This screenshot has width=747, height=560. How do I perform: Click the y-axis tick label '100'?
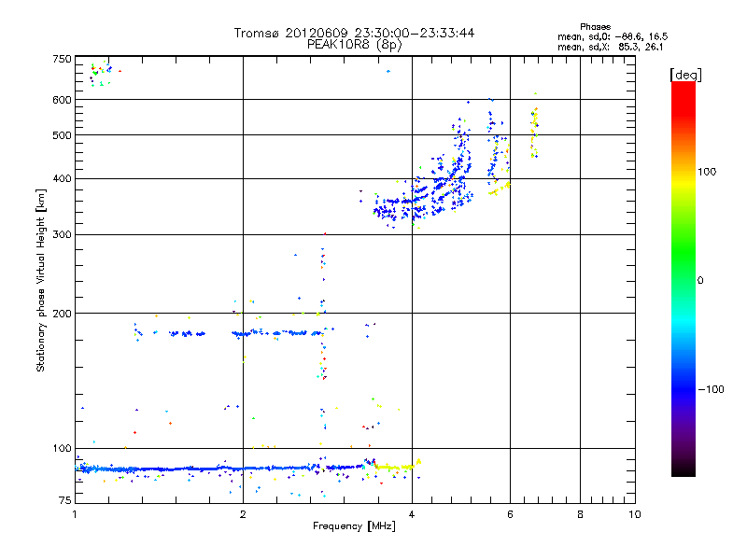pos(63,448)
